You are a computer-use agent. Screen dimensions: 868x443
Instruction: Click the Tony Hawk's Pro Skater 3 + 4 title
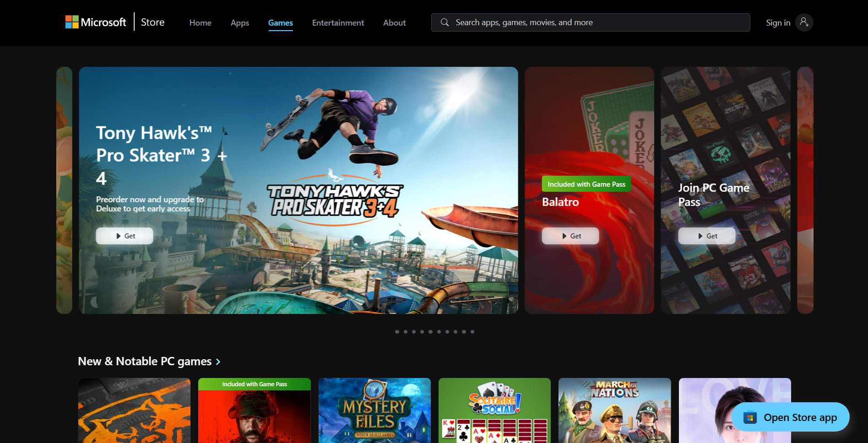(161, 155)
